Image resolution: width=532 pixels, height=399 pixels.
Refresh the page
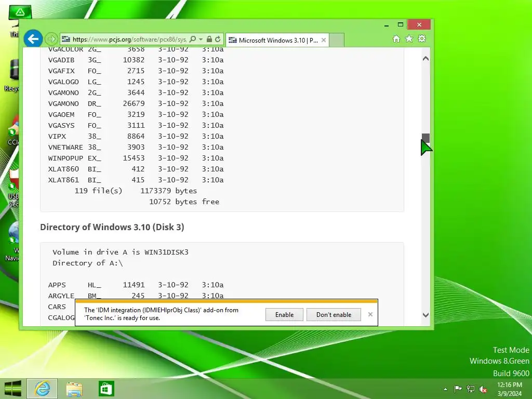coord(218,39)
